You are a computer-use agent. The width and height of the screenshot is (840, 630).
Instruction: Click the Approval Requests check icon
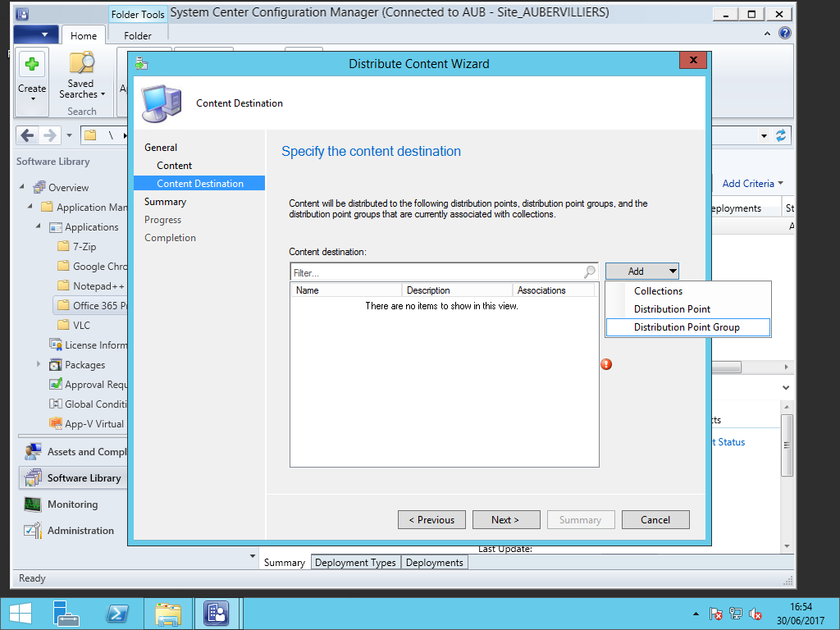click(55, 384)
